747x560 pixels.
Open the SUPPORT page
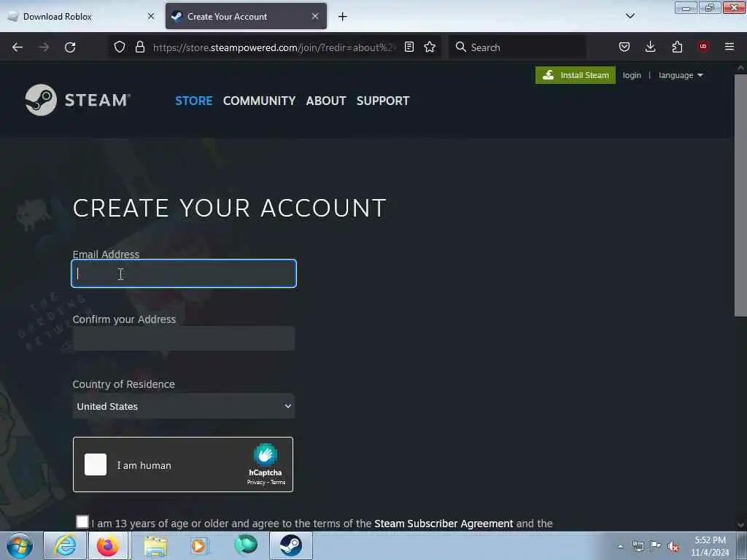383,101
